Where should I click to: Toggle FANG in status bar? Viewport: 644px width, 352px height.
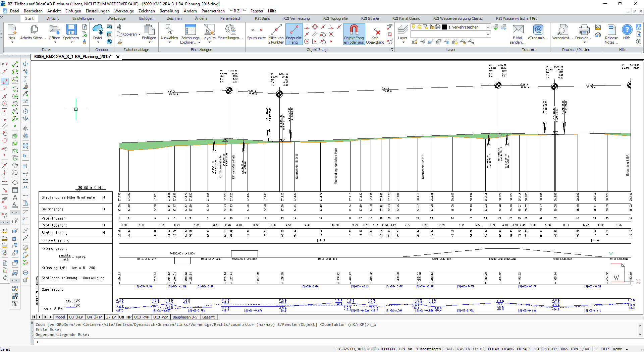point(449,349)
